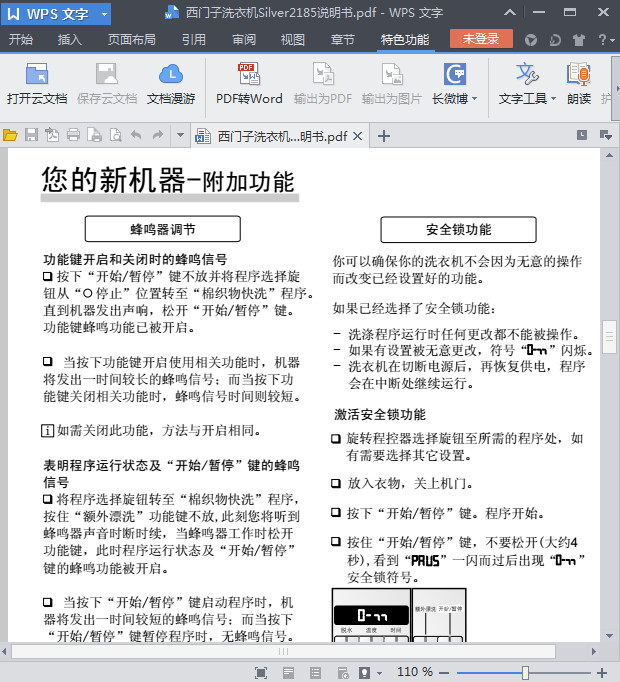Click the print preview magnifier icon
The height and width of the screenshot is (682, 620).
pos(115,136)
